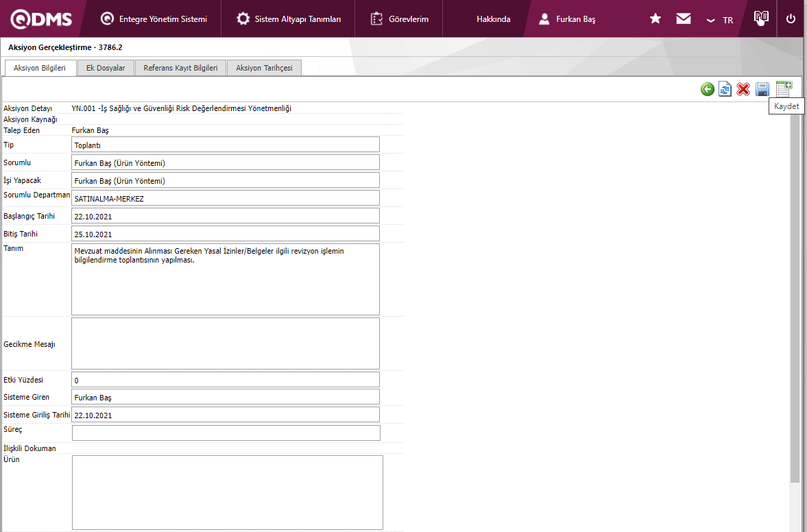Screen dimensions: 807x532
Task: Switch to the Referans Kayıt Bilgileri tab
Action: [180, 68]
